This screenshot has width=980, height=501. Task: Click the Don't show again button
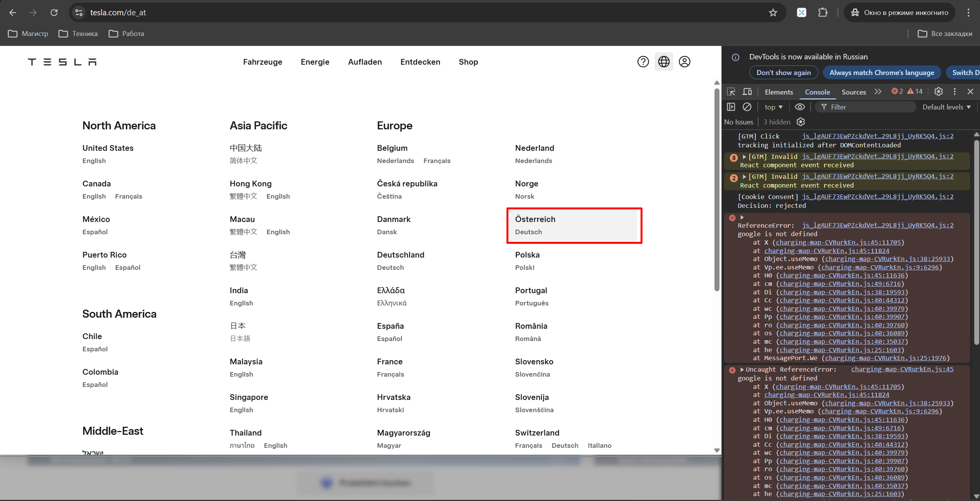(x=783, y=73)
